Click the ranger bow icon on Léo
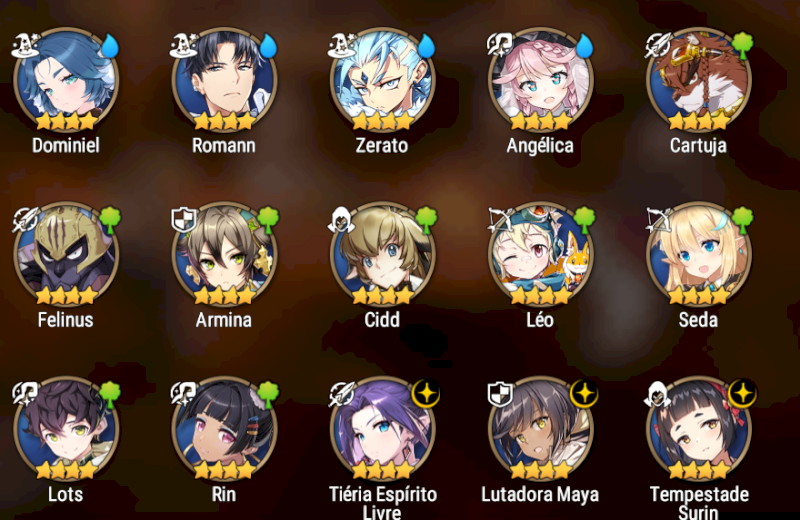Viewport: 800px width, 520px height. coord(501,219)
